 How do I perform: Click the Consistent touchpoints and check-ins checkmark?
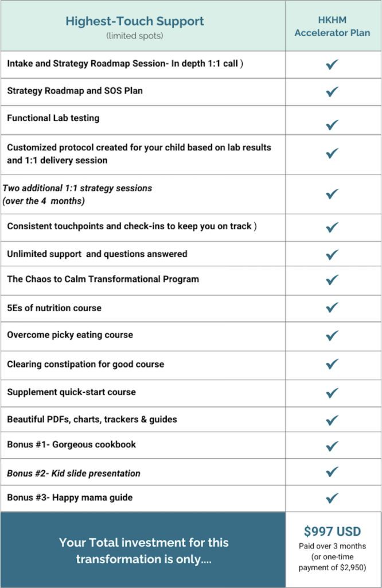tap(332, 227)
